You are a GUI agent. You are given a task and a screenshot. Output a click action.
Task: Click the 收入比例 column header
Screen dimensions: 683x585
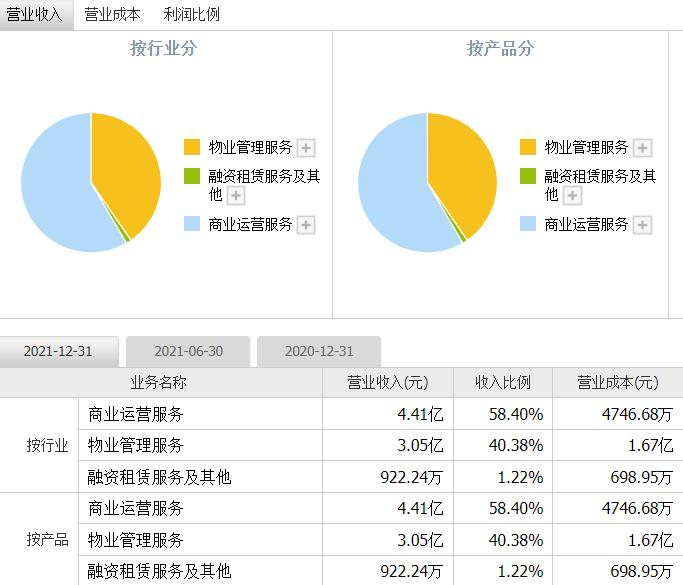(502, 383)
